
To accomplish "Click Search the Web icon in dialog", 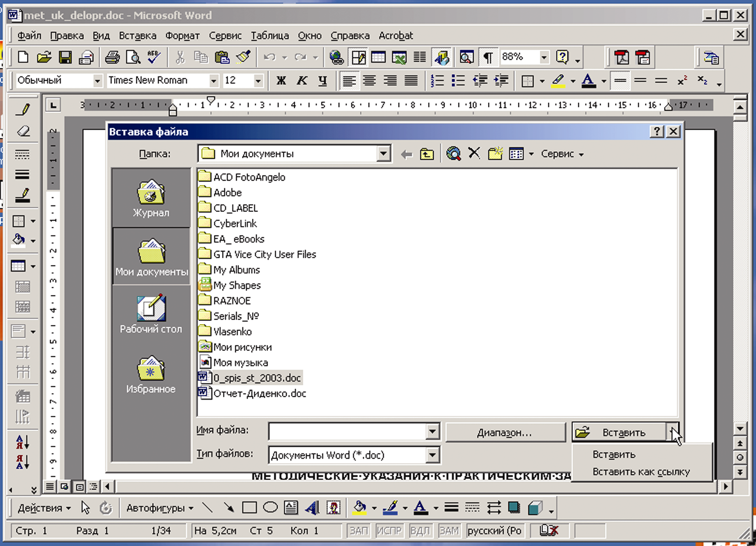I will click(x=453, y=154).
